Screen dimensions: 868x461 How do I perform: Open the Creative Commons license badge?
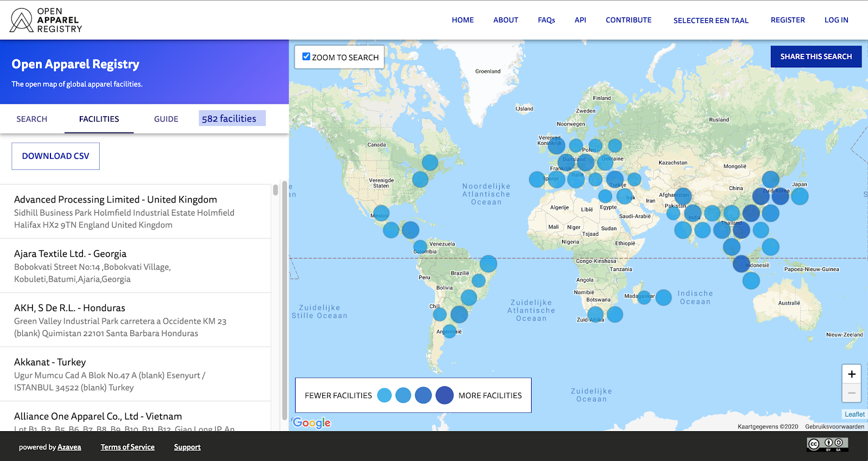pyautogui.click(x=827, y=445)
